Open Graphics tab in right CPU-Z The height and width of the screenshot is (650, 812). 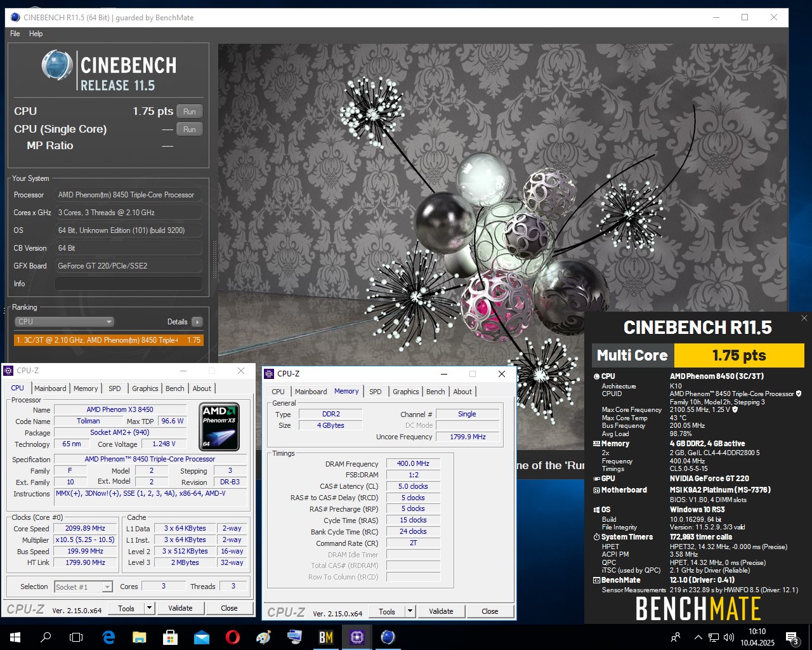[406, 392]
